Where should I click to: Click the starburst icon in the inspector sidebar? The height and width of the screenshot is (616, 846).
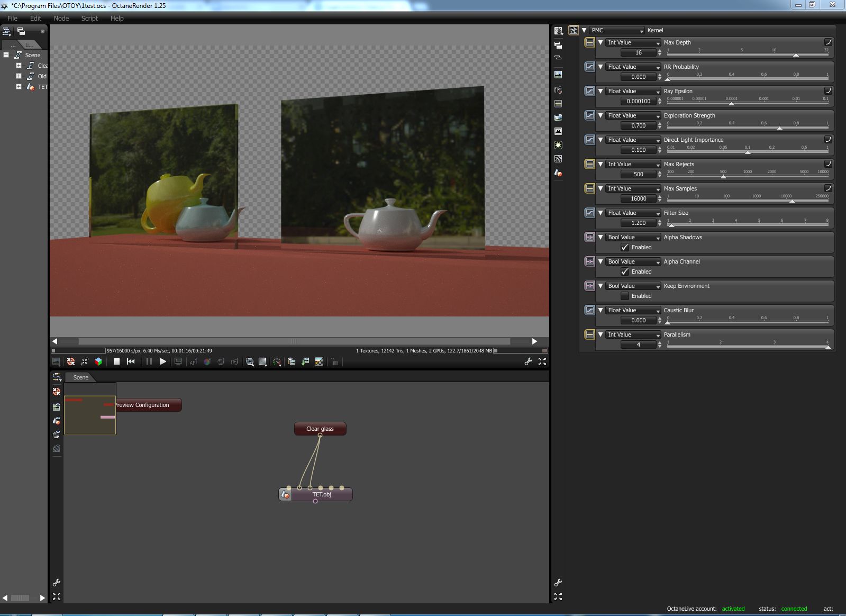[x=558, y=145]
